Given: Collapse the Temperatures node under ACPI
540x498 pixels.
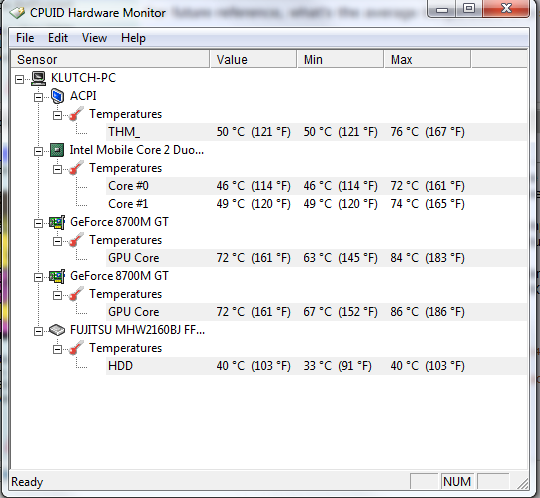Looking at the screenshot, I should click(x=58, y=115).
